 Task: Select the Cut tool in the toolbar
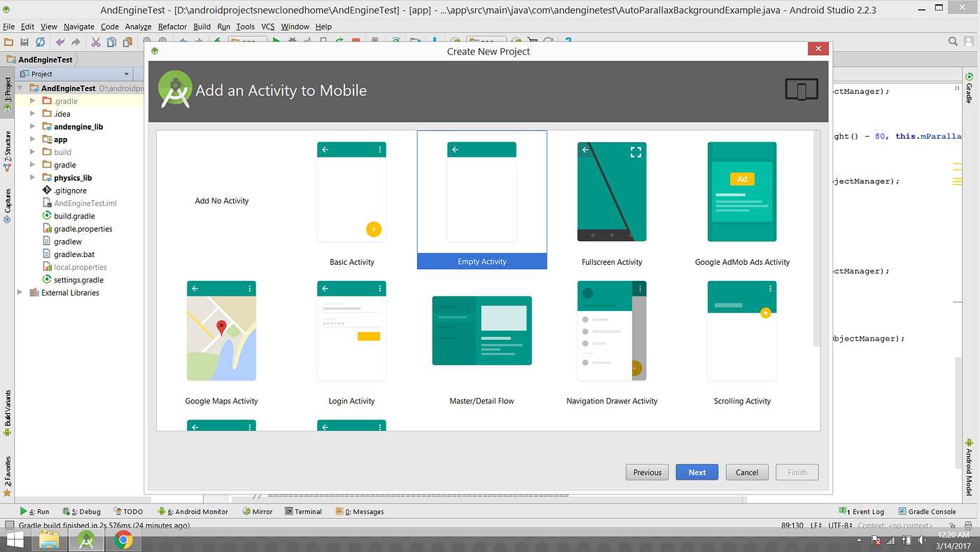pos(95,42)
